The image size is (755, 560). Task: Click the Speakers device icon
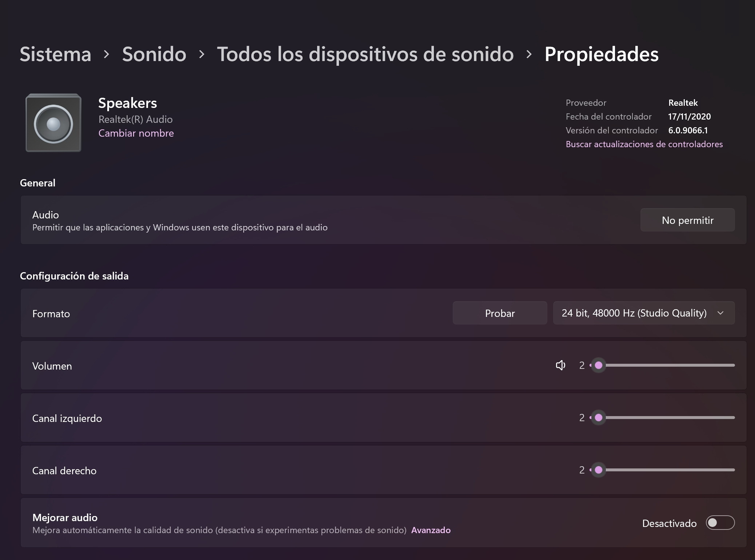click(53, 123)
